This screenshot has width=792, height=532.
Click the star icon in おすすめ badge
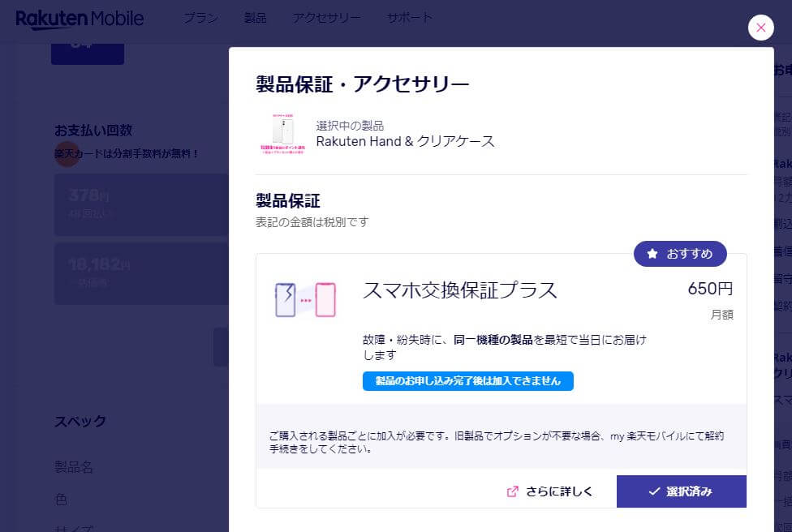coord(652,253)
